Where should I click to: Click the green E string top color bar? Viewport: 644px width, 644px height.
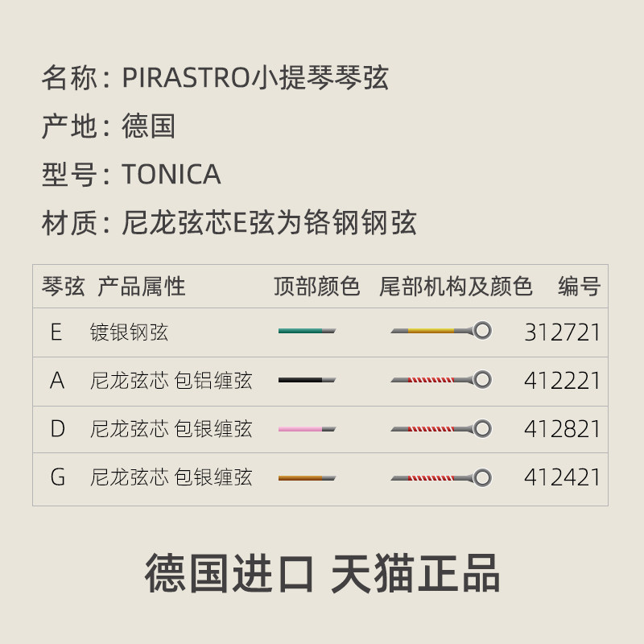pos(307,331)
